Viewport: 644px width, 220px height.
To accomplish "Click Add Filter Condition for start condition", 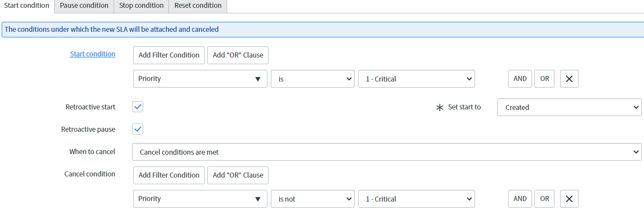I will tap(169, 55).
